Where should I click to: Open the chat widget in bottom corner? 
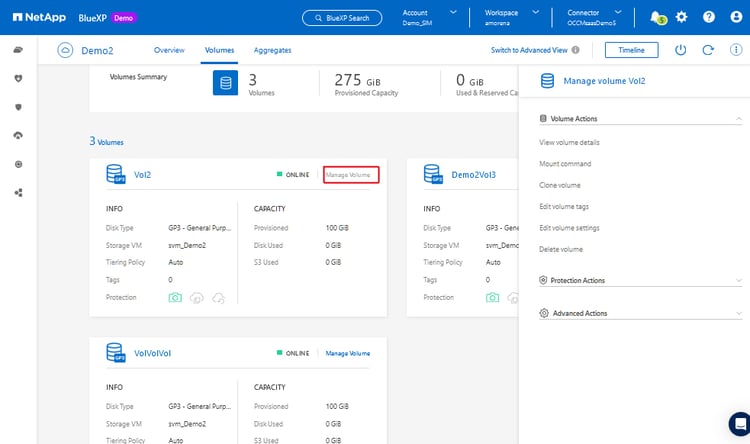coord(739,425)
